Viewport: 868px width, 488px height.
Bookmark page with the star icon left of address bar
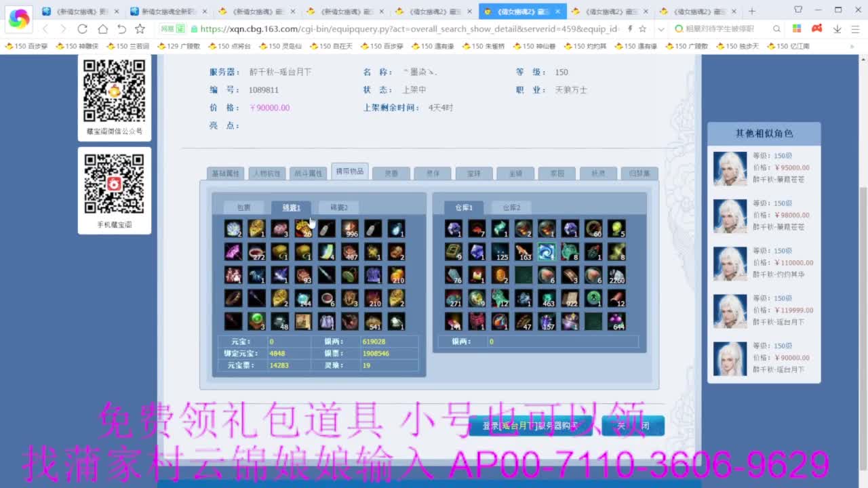(140, 29)
